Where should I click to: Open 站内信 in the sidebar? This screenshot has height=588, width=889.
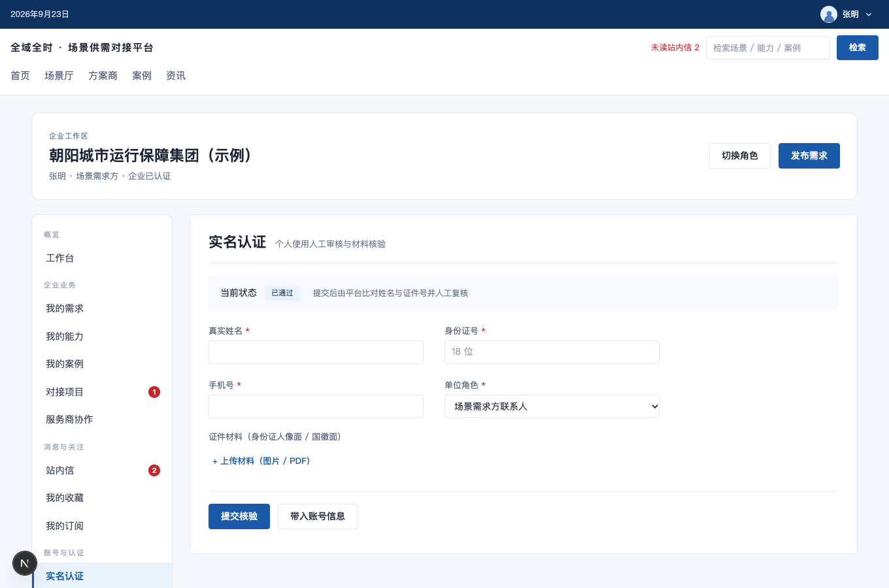(102, 470)
